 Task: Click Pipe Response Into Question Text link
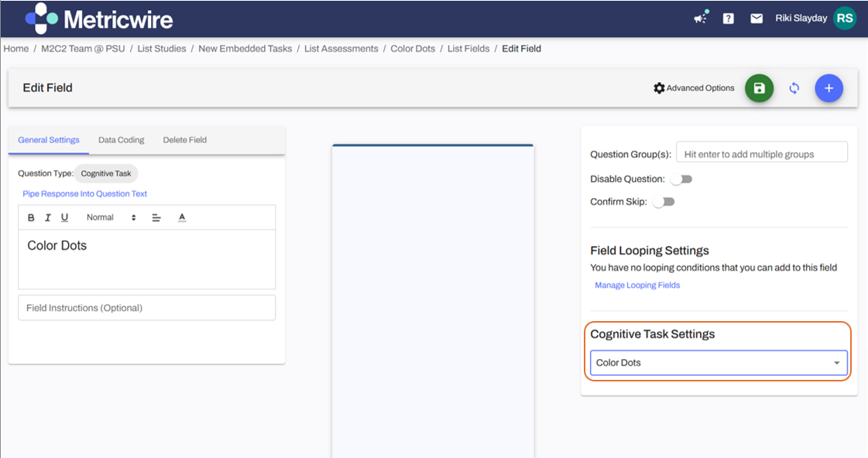click(84, 193)
